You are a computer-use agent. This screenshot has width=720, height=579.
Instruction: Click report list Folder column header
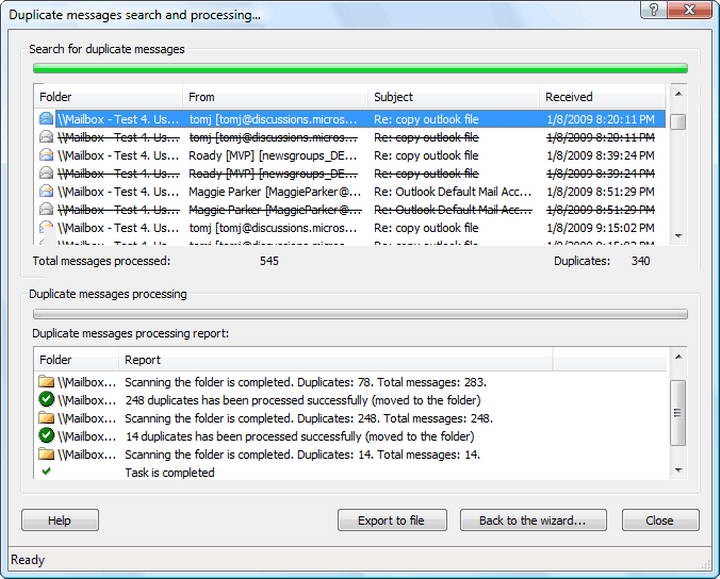[x=76, y=360]
